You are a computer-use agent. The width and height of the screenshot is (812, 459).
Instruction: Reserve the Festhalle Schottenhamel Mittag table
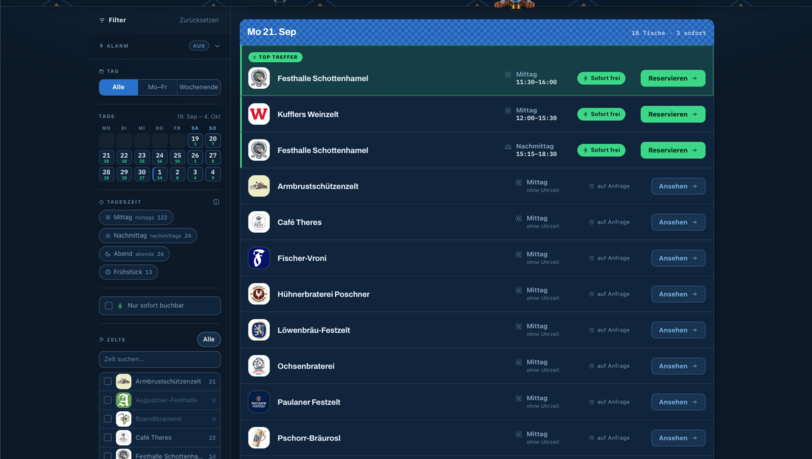[673, 78]
